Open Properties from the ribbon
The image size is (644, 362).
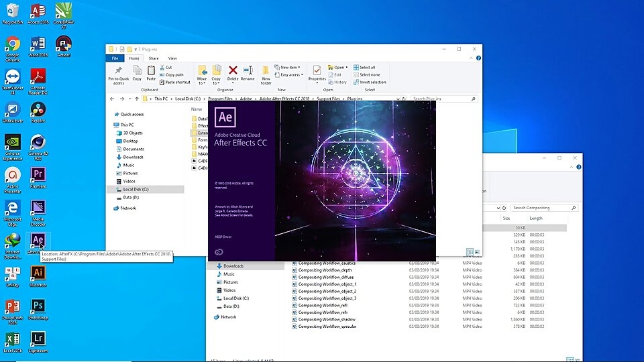coord(317,74)
